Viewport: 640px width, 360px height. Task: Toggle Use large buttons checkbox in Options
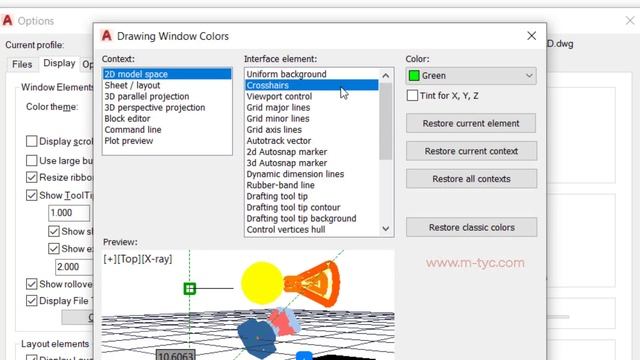point(31,160)
